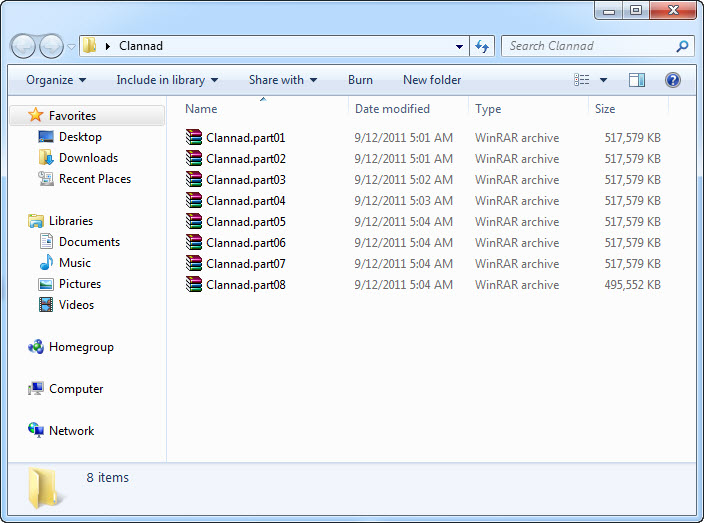
Task: Click the file name Clannad.part05
Action: [246, 222]
